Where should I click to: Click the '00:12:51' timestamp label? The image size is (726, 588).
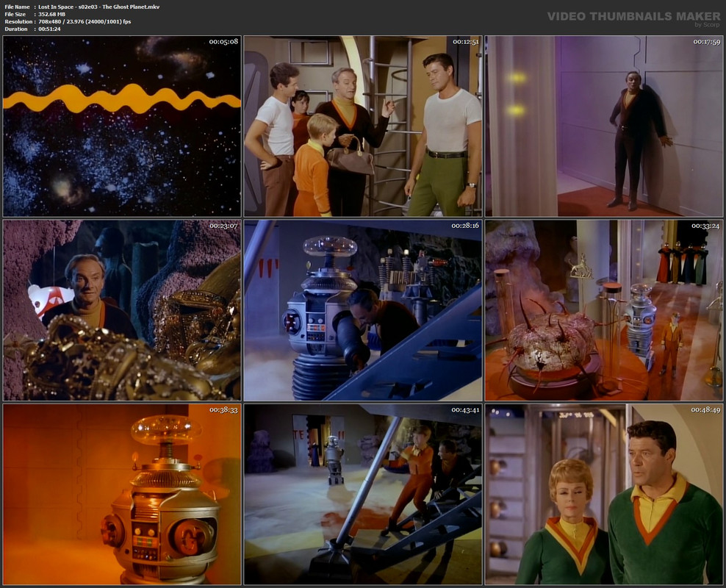(466, 42)
